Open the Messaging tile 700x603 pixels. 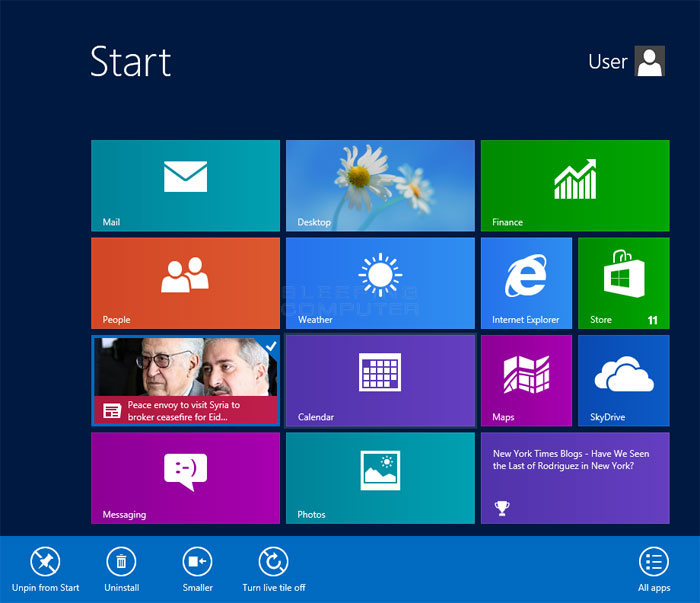click(x=185, y=478)
